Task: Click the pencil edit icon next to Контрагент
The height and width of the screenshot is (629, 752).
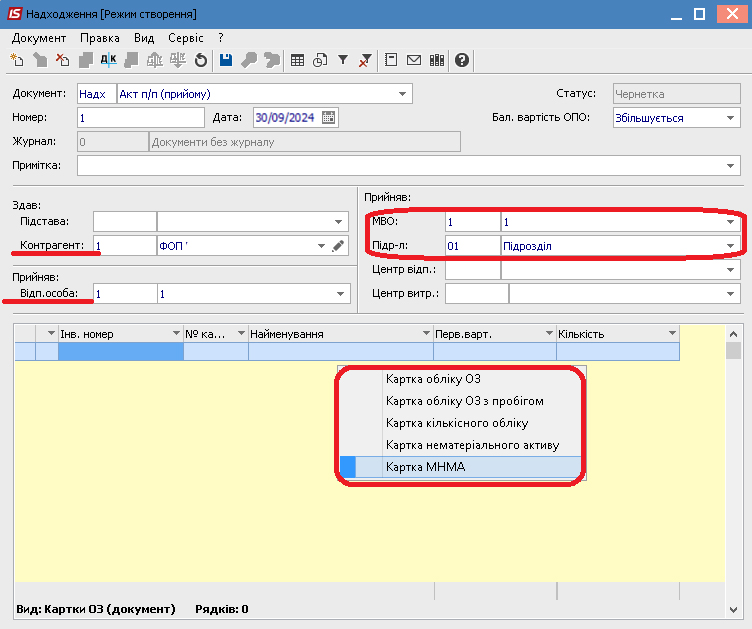Action: [338, 246]
